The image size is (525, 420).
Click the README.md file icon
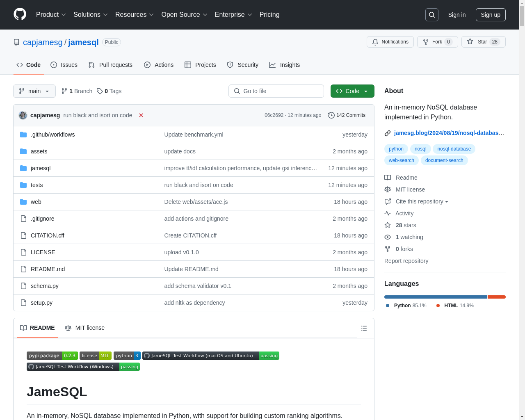click(23, 269)
